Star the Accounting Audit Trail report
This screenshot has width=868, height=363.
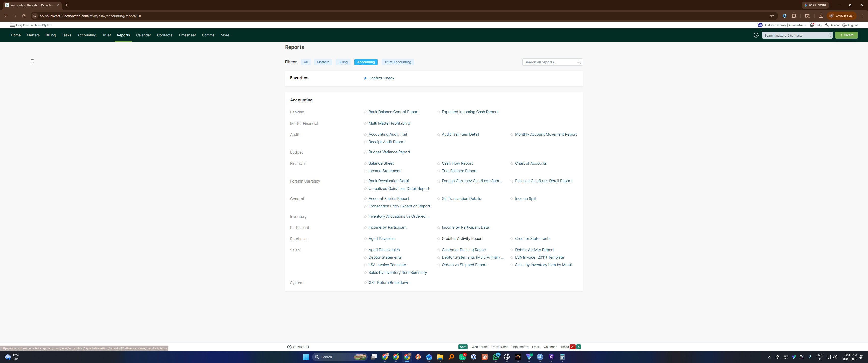(365, 135)
